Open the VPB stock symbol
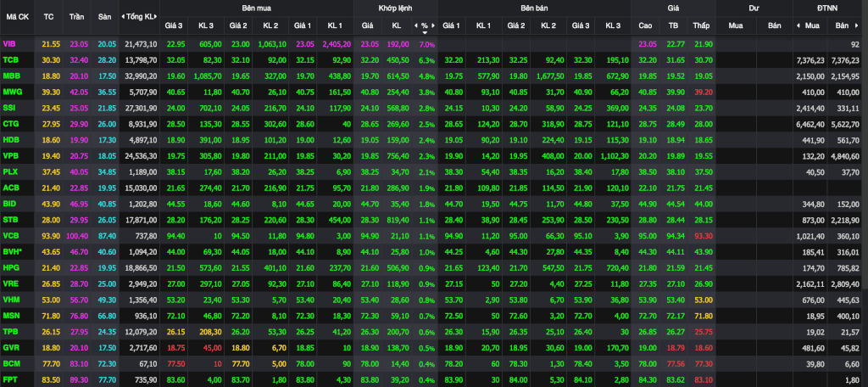Image resolution: width=868 pixels, height=387 pixels. coord(10,156)
